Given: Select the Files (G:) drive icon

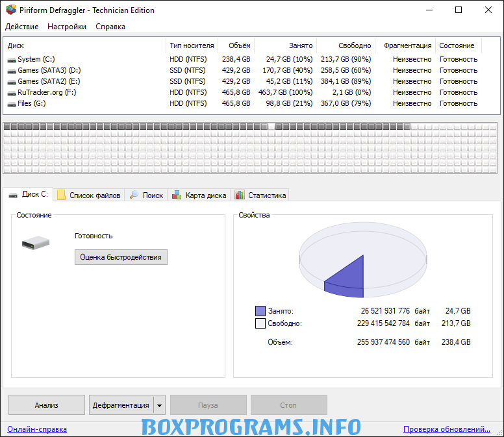Looking at the screenshot, I should [12, 104].
